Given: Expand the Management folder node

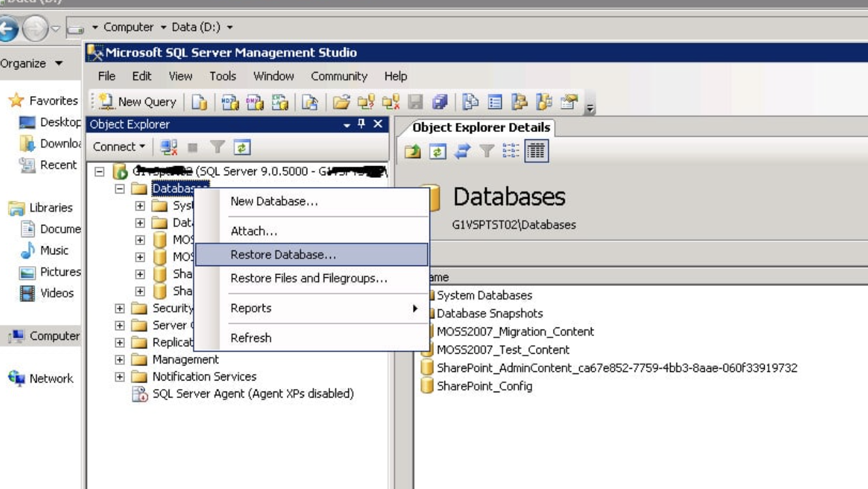Looking at the screenshot, I should click(x=120, y=360).
